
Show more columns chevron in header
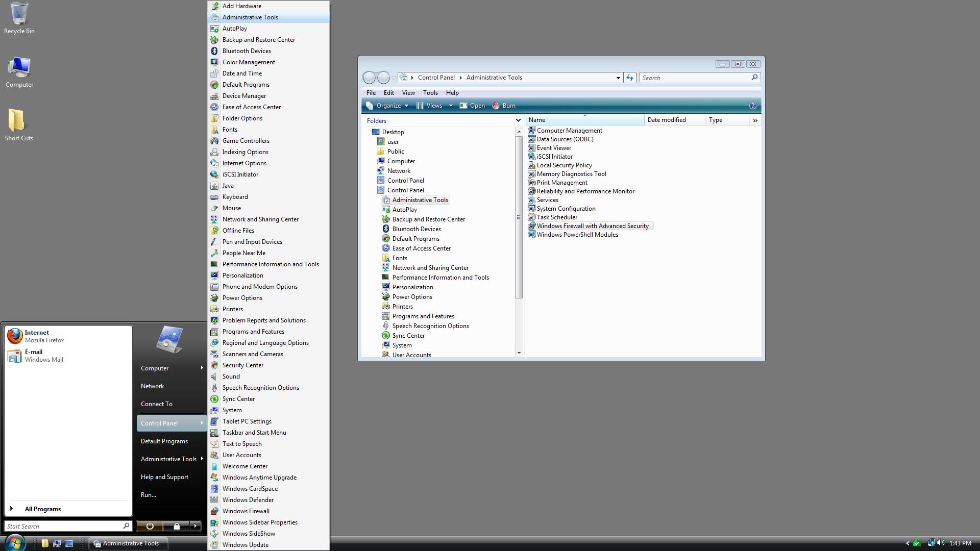pos(755,120)
